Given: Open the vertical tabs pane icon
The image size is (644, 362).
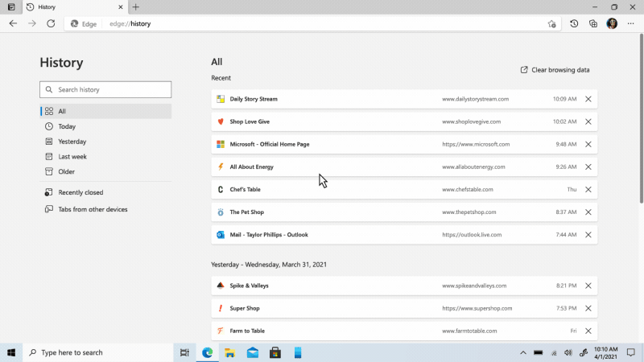Looking at the screenshot, I should click(11, 7).
